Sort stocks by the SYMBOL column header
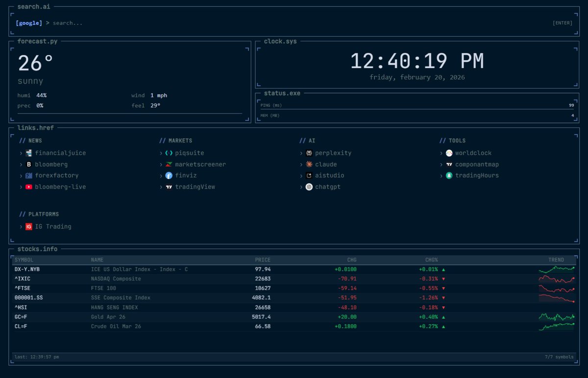 pos(24,260)
